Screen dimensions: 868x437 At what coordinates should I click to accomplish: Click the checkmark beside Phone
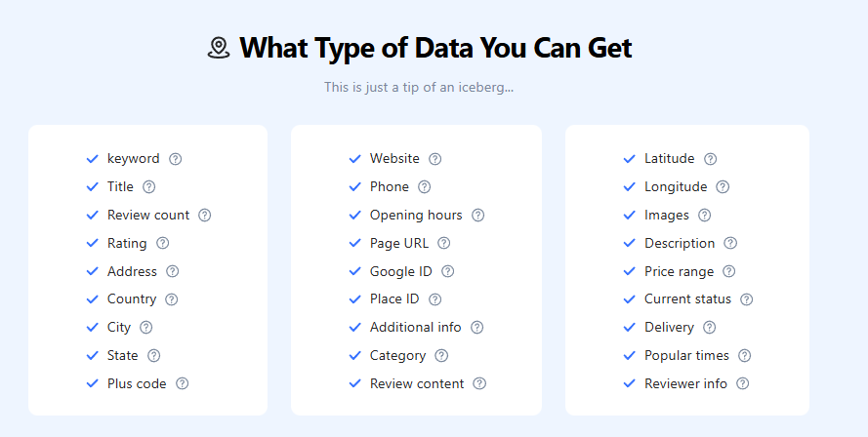[355, 187]
